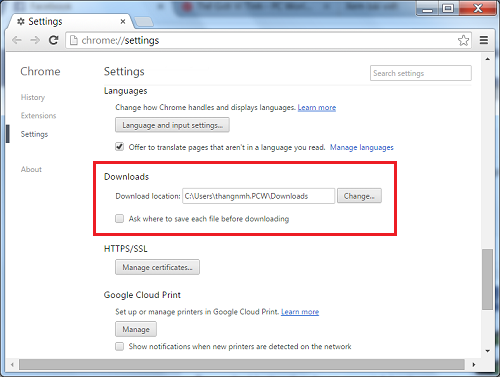Open Extensions in the sidebar

(38, 116)
